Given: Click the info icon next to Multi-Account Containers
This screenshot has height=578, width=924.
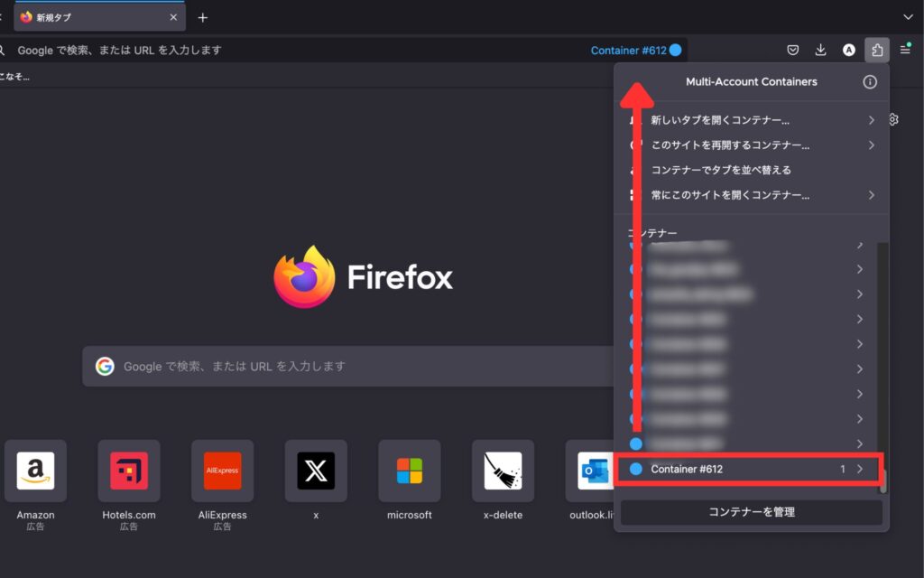Looking at the screenshot, I should pos(869,81).
